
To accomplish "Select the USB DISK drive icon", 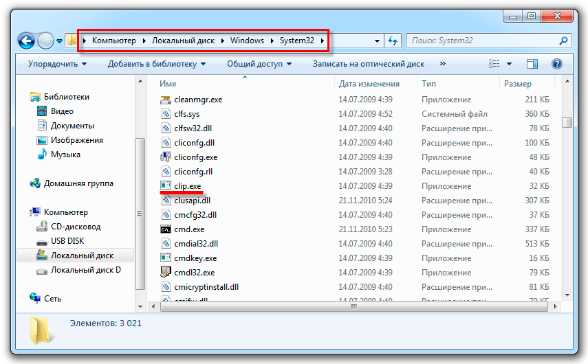I will click(40, 241).
